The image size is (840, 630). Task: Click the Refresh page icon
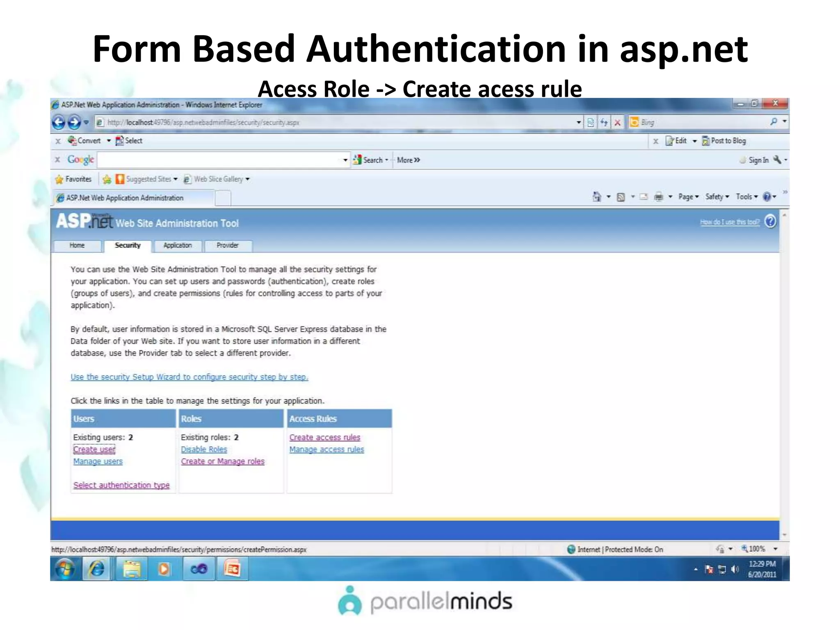pyautogui.click(x=604, y=122)
